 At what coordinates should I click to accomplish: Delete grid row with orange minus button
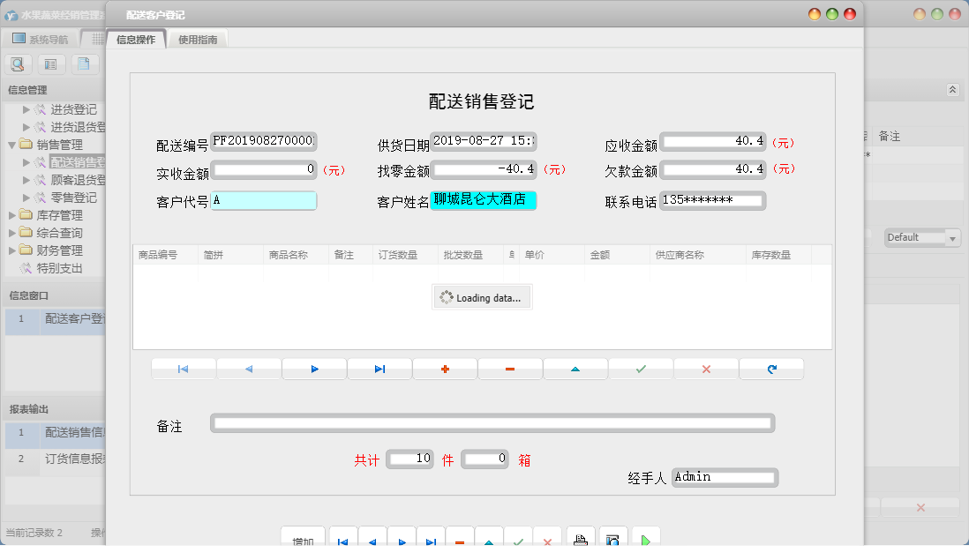click(x=510, y=369)
